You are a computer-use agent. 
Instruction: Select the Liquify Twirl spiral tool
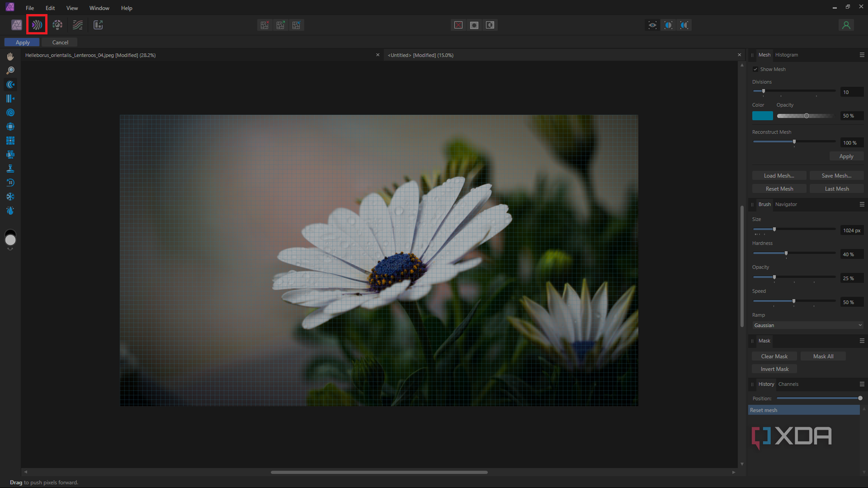pos(10,113)
